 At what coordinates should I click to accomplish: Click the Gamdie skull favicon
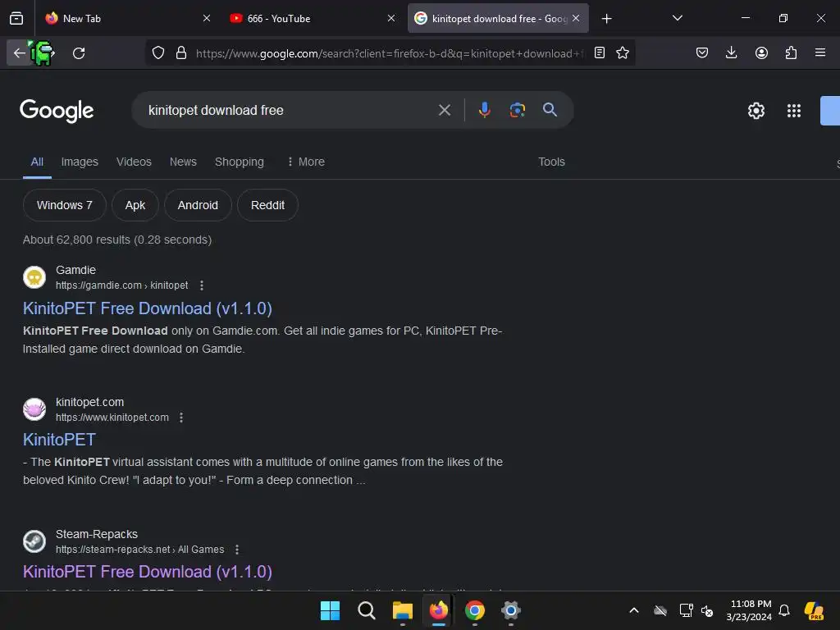tap(34, 277)
